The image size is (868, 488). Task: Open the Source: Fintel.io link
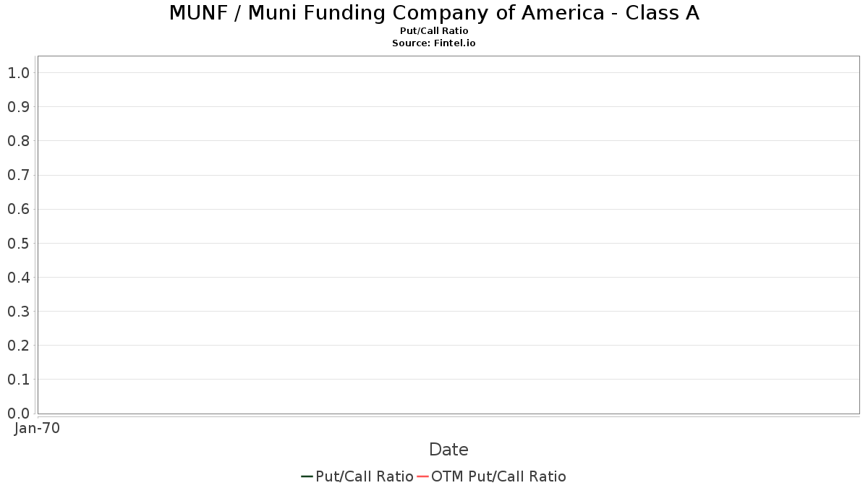pos(434,43)
